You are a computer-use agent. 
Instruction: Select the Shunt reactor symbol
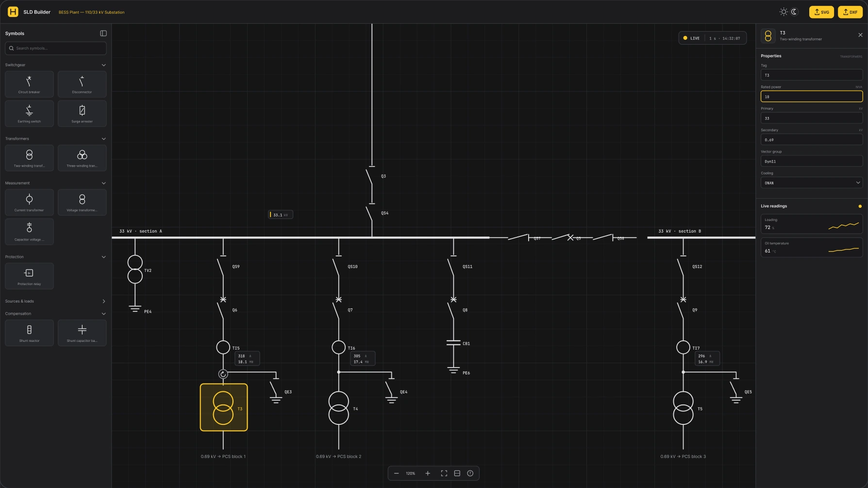pyautogui.click(x=29, y=333)
